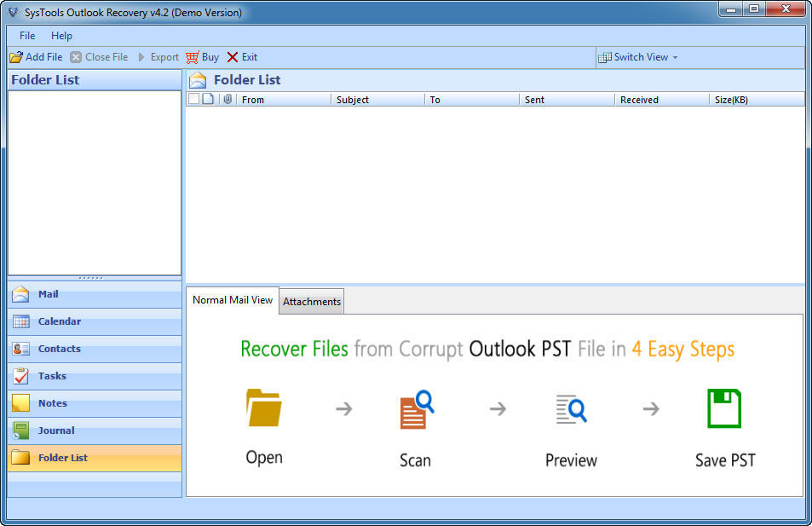Viewport: 812px width, 526px height.
Task: Click the Buy shopping cart icon
Action: [x=192, y=57]
